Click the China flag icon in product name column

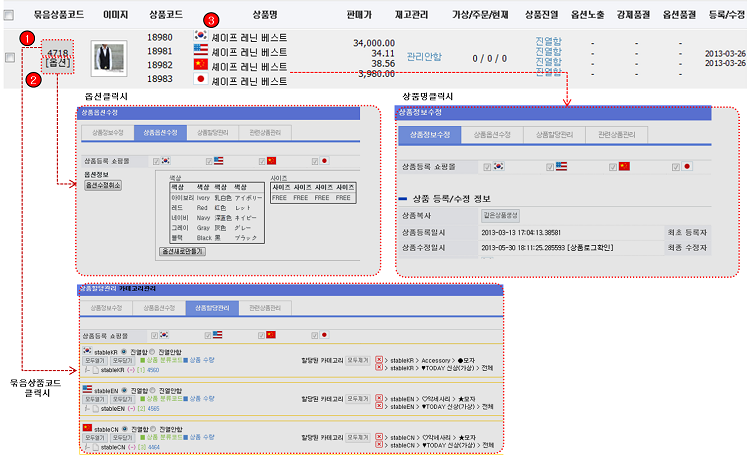pos(198,64)
